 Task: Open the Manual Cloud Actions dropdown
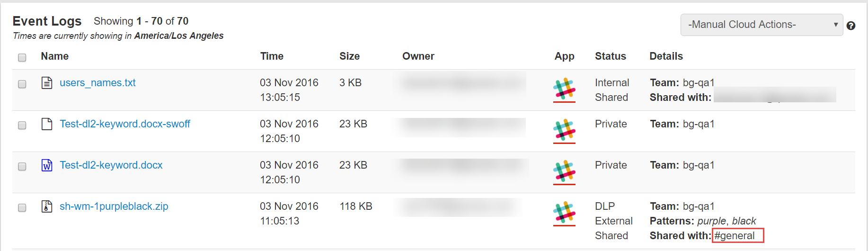click(762, 25)
